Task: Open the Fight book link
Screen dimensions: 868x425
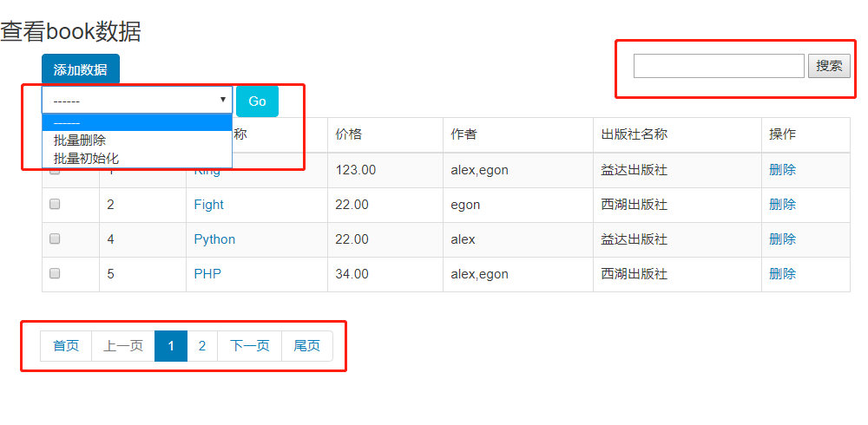Action: [208, 205]
